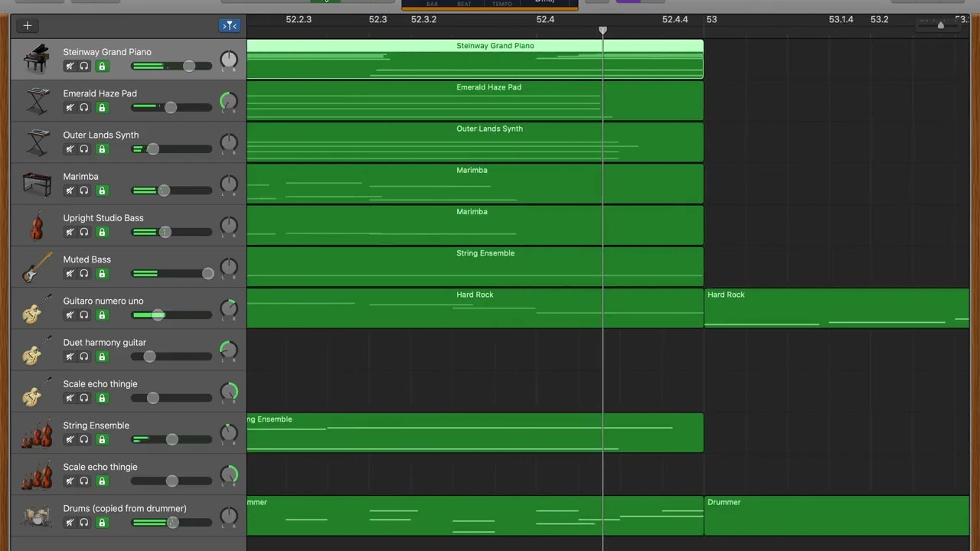Click the Outer Lands Synth keyboard icon
The image size is (980, 551).
tap(37, 142)
